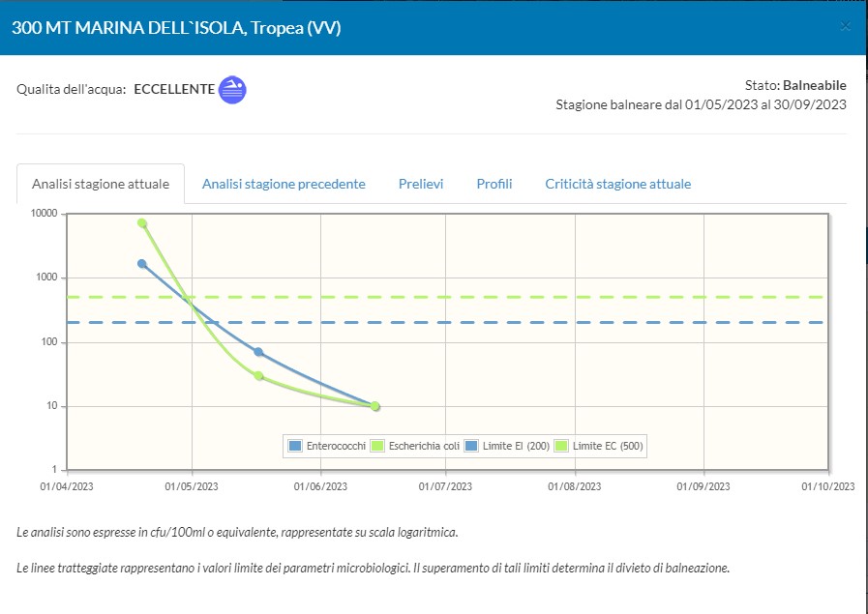Close the Marina dell'Isola dialog
Viewport: 868px width, 614px height.
click(x=845, y=27)
